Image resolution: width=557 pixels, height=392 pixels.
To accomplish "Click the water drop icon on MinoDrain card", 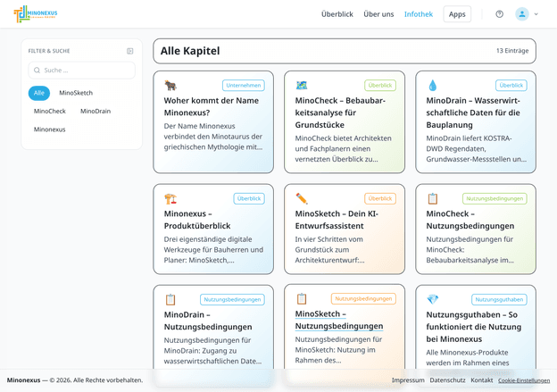I will (432, 86).
